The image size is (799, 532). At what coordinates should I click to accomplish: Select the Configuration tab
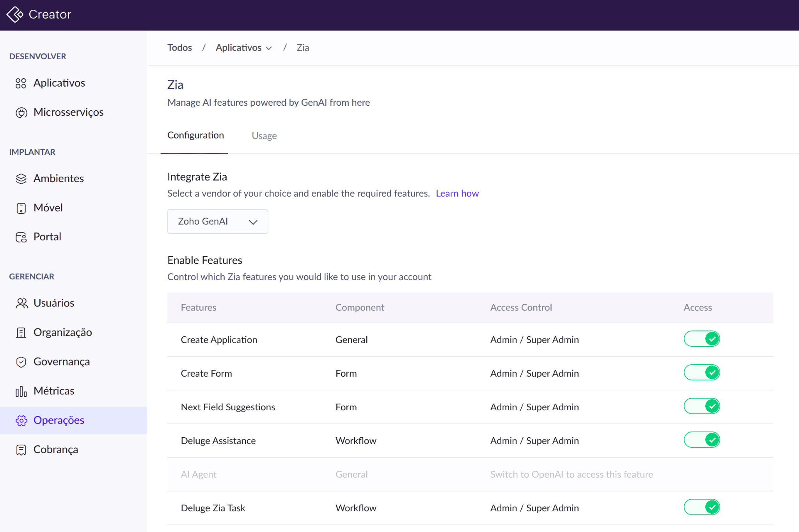click(x=195, y=135)
